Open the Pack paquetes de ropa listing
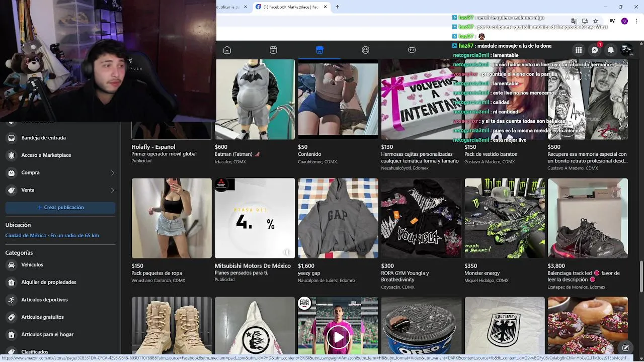This screenshot has width=644, height=362. [172, 218]
